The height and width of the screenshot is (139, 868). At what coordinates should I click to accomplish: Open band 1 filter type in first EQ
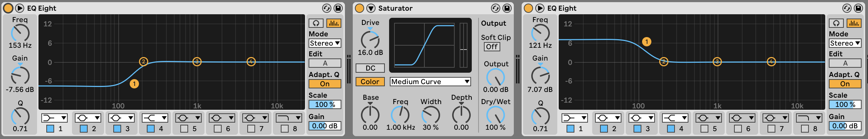click(x=55, y=118)
